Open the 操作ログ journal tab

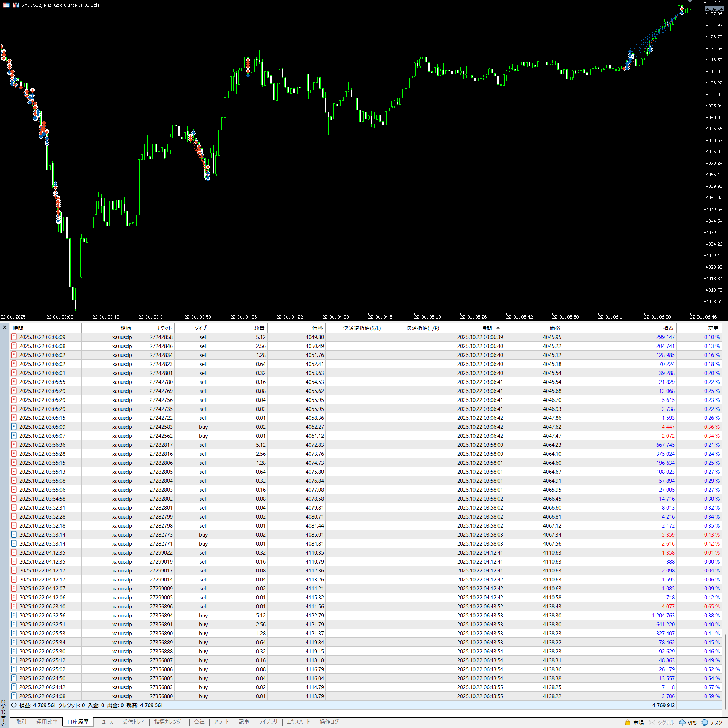tap(329, 722)
